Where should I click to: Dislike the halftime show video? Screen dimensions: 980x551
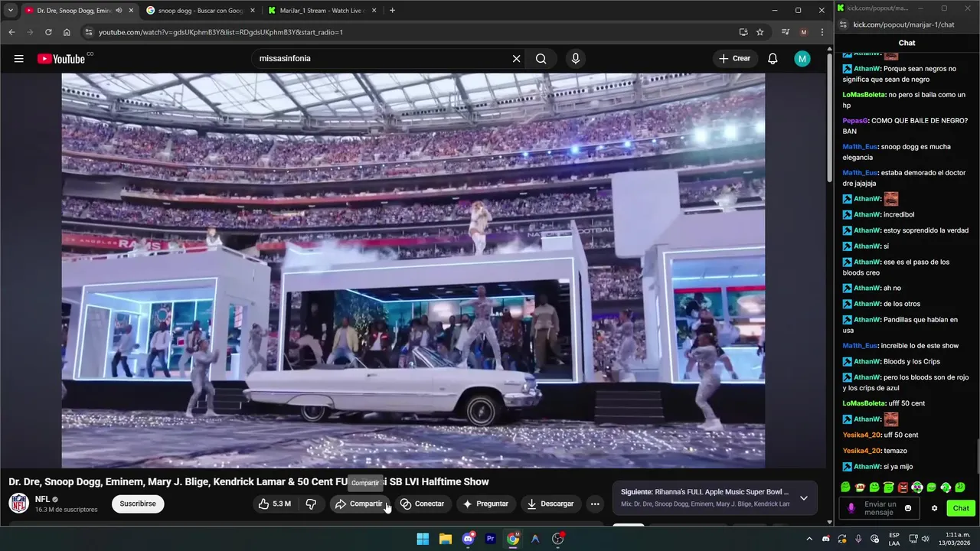(x=311, y=504)
